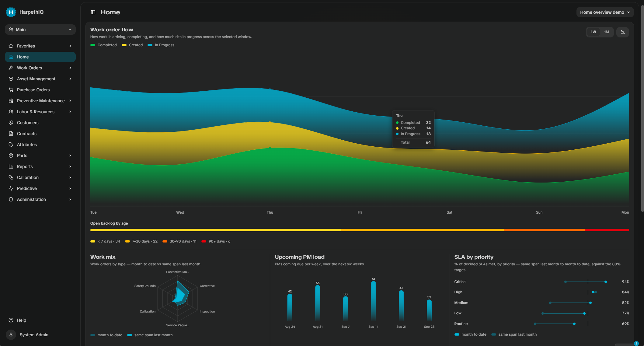Click the Labor & Resources person icon
Screen dimensions: 644x346
coord(11,112)
